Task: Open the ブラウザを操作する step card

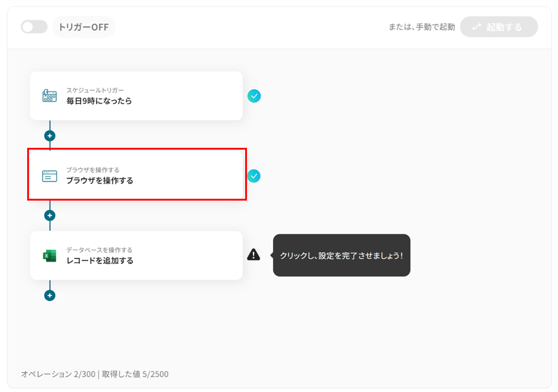Action: click(136, 175)
